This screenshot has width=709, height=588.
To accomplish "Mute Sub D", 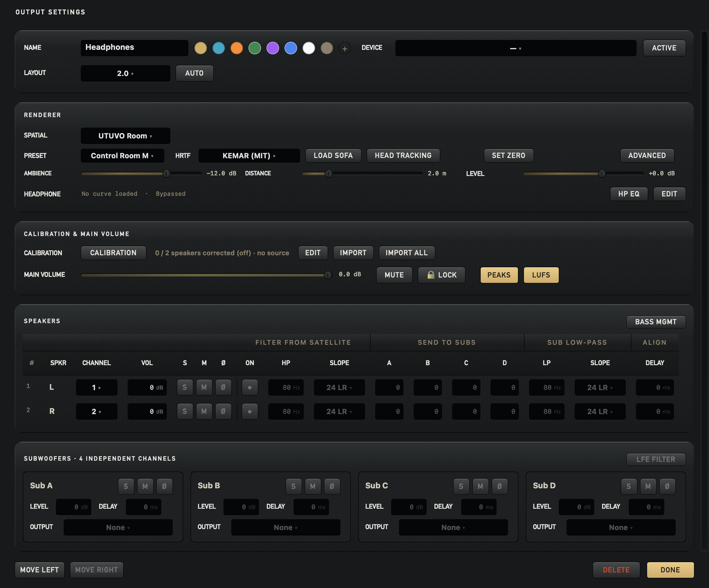I will pos(648,486).
